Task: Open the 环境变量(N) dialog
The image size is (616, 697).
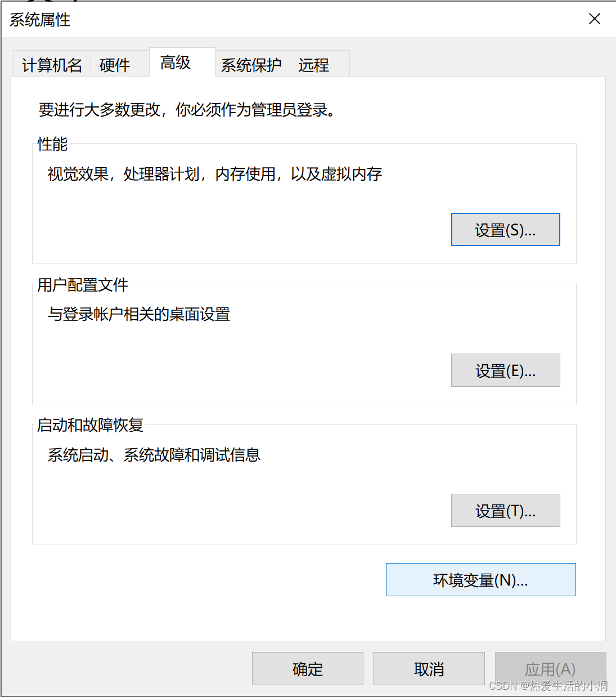Action: (x=480, y=579)
